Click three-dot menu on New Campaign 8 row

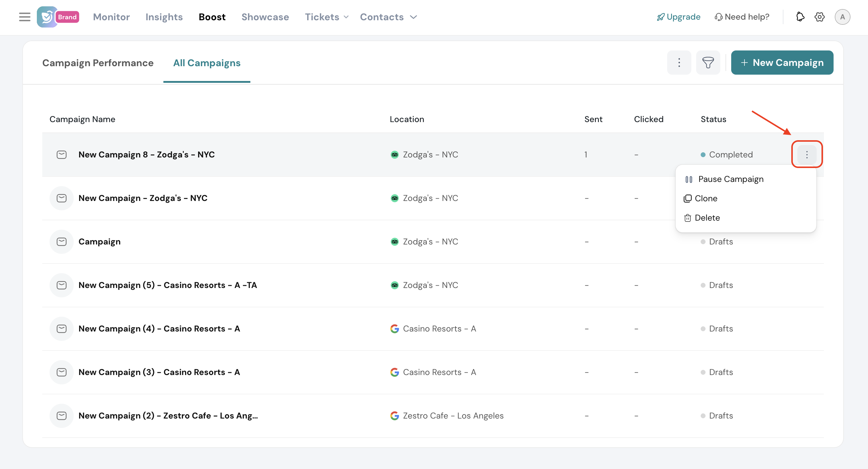coord(807,154)
